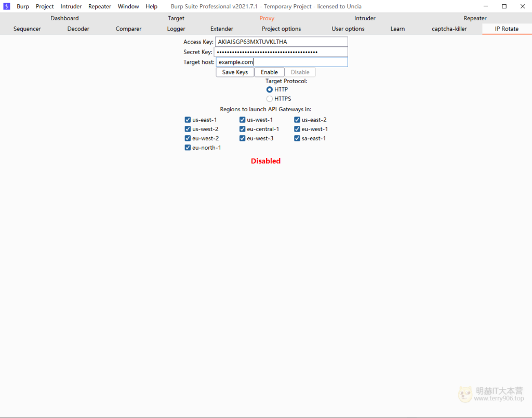Uncheck the us-east-2 region
Screen dimensions: 532x418
click(x=297, y=120)
